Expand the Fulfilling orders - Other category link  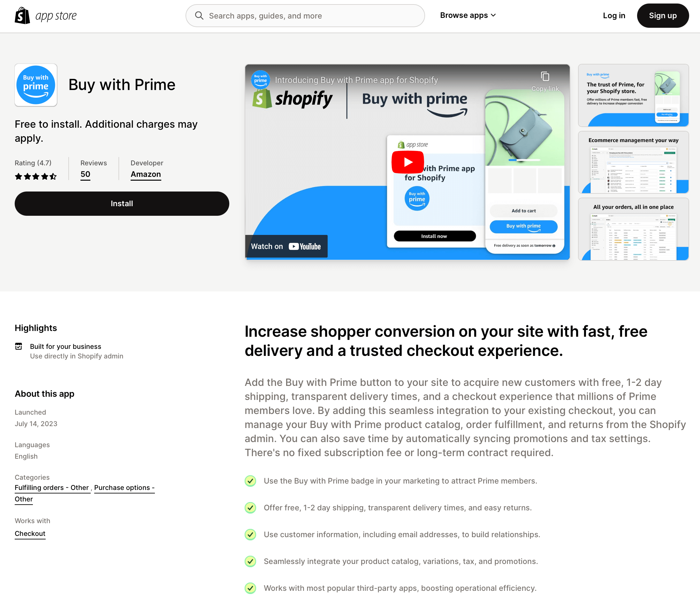pos(52,488)
